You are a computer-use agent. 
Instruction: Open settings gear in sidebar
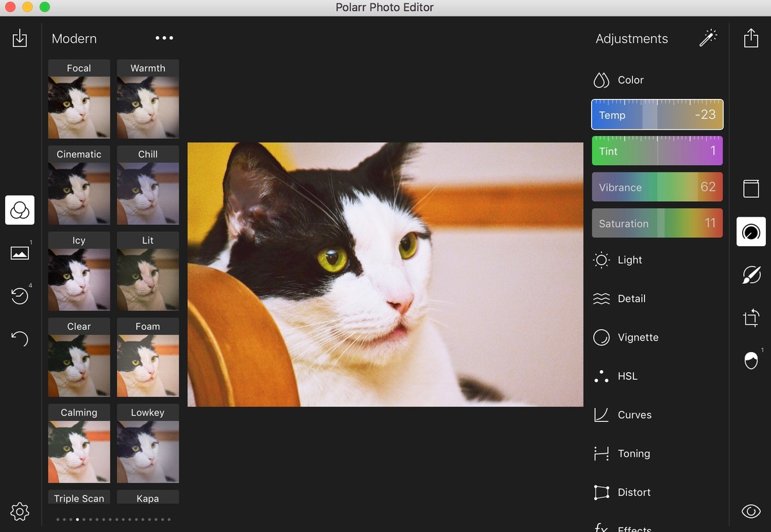click(20, 511)
